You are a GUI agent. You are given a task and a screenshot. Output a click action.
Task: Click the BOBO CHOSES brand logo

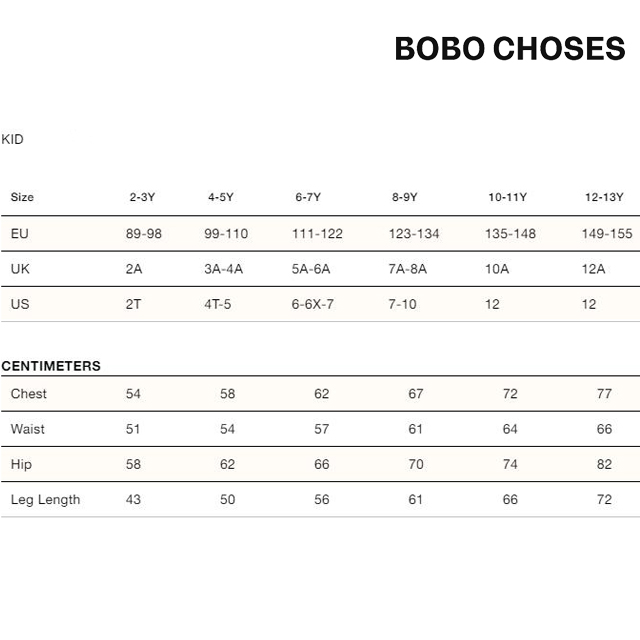click(x=509, y=49)
